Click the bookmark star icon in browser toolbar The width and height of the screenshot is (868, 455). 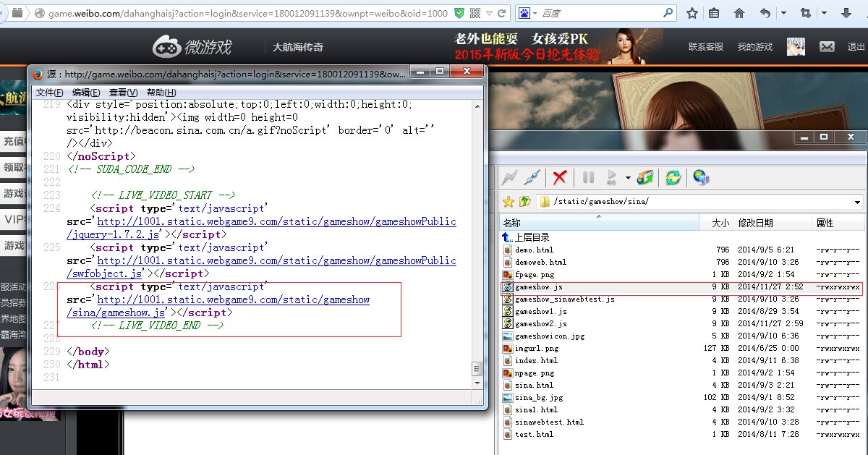(x=692, y=13)
